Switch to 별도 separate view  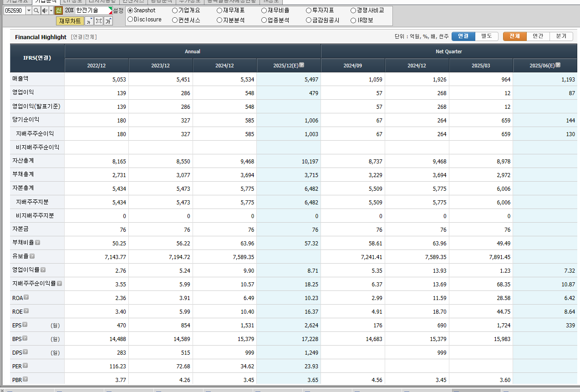(487, 36)
